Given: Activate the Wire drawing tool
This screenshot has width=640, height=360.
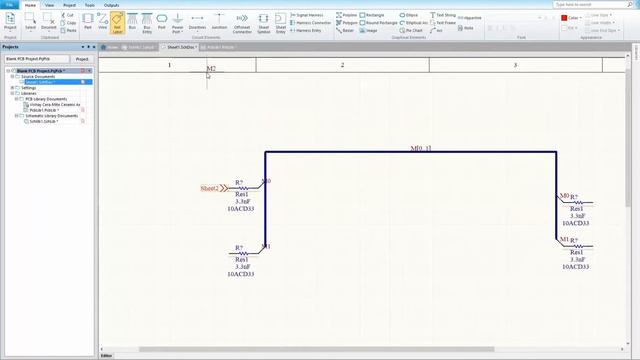Looking at the screenshot, I should [x=102, y=22].
